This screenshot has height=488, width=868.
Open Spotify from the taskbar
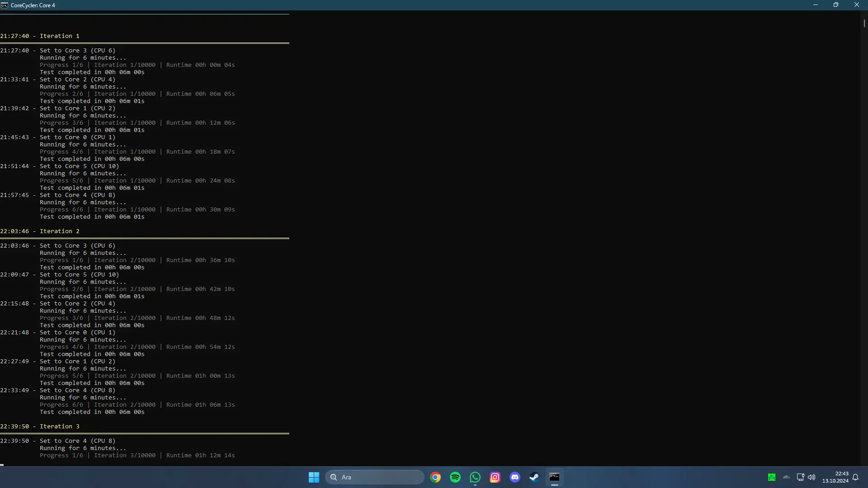coord(455,477)
